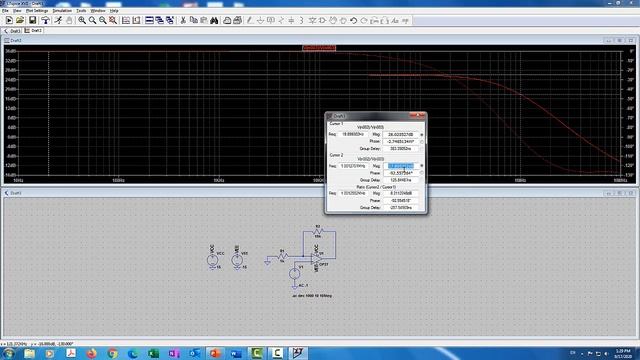Zoom to fit with crossed magnifier
This screenshot has height=360, width=640.
[113, 20]
